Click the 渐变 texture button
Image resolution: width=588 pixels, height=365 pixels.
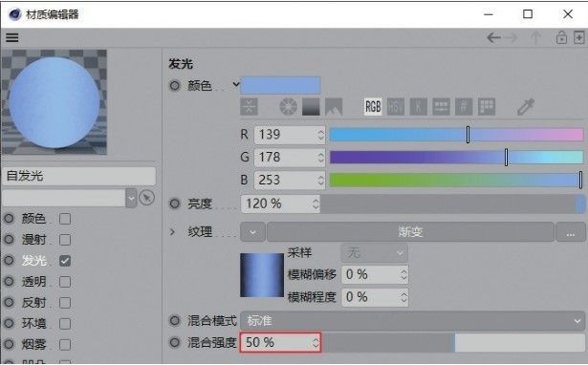click(410, 232)
